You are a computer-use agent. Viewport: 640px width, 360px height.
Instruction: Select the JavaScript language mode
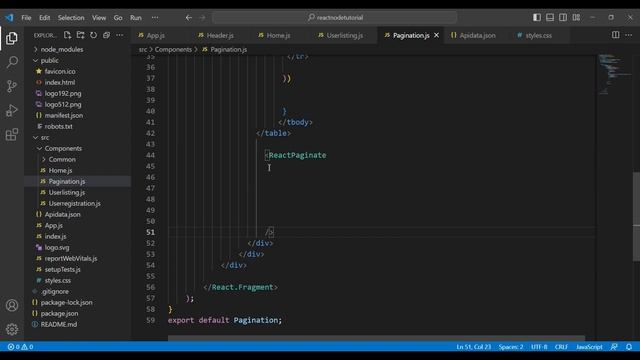(589, 347)
